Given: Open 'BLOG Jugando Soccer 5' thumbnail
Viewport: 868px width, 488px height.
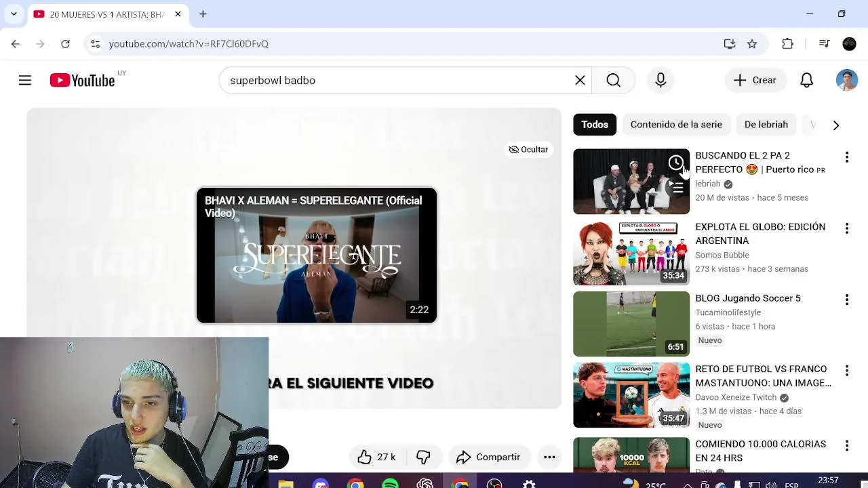Looking at the screenshot, I should pos(631,324).
